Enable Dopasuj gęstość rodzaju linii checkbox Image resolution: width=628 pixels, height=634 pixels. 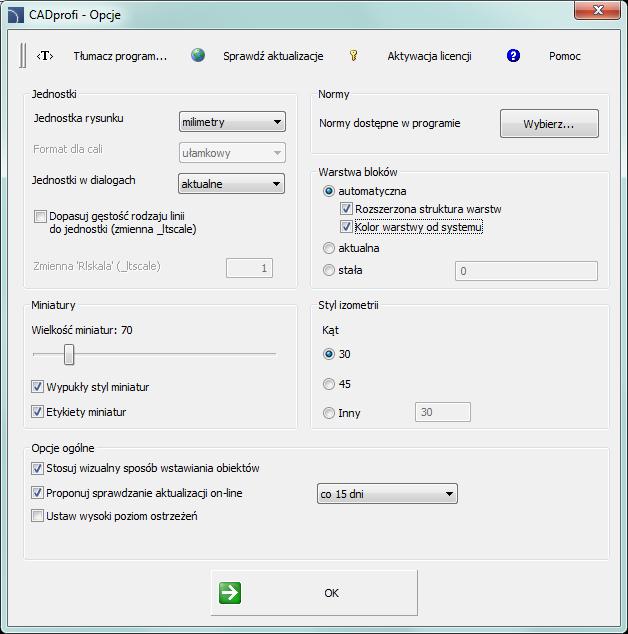click(x=40, y=216)
